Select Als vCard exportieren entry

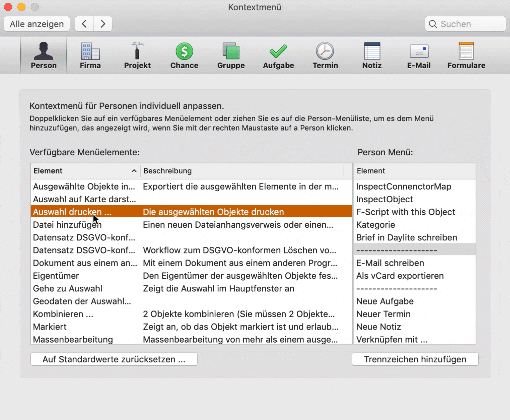pyautogui.click(x=415, y=276)
